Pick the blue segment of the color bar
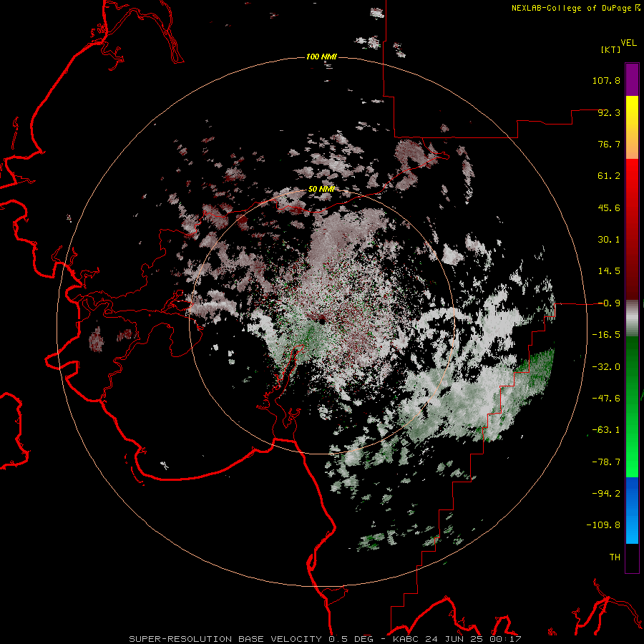The width and height of the screenshot is (644, 644). (632, 510)
